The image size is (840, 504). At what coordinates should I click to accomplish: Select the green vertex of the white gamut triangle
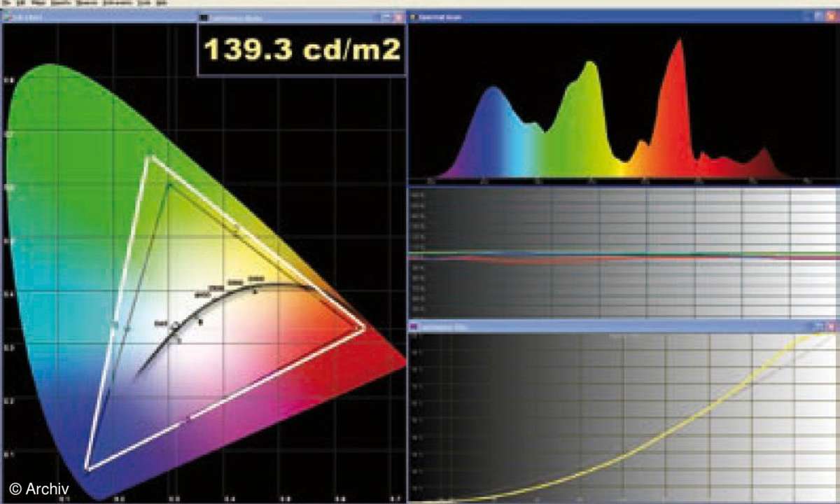[x=149, y=157]
